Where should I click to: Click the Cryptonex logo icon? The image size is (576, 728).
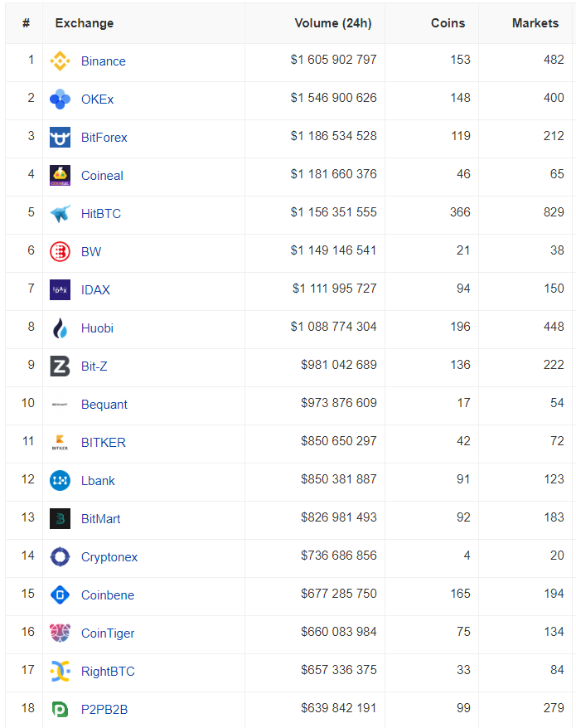coord(60,557)
